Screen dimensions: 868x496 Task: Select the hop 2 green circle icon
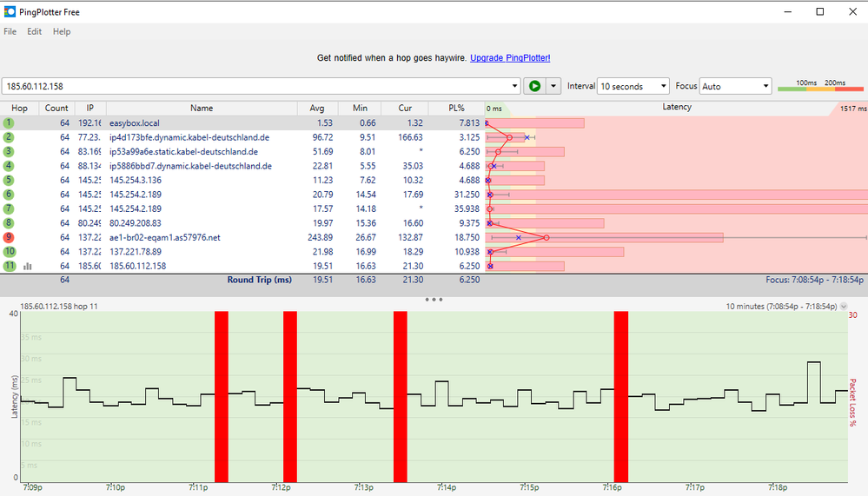coord(9,137)
